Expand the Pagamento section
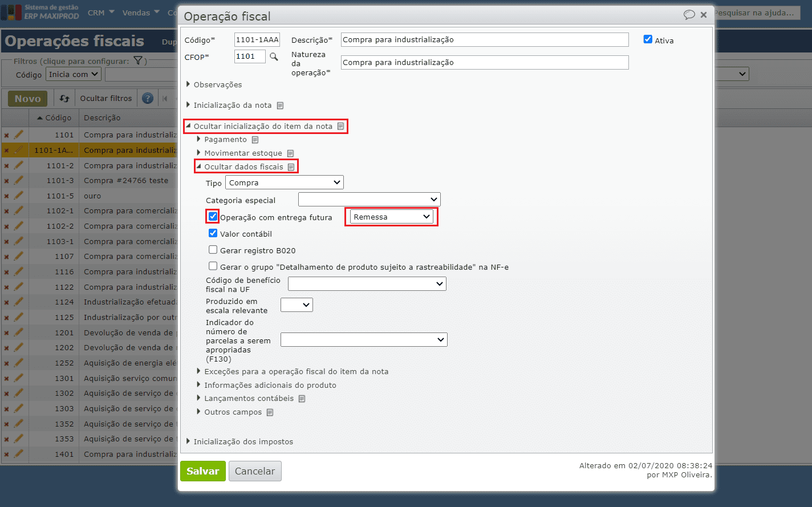812x507 pixels. 222,140
